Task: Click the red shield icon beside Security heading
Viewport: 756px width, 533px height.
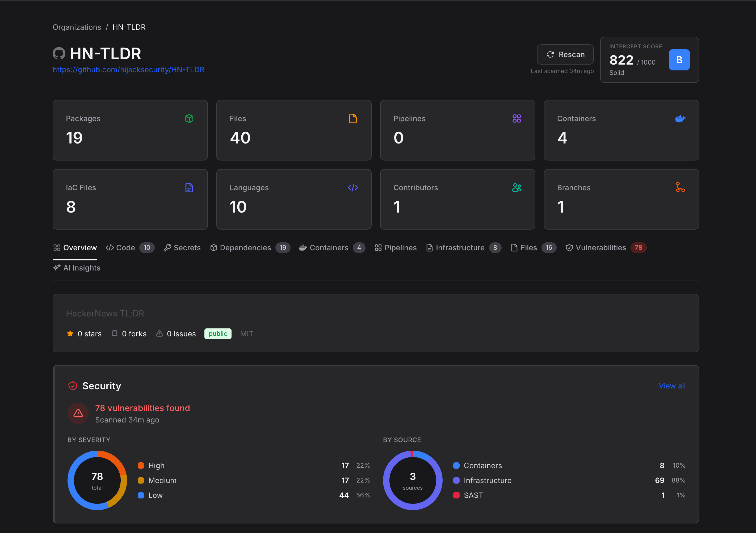Action: coord(73,386)
